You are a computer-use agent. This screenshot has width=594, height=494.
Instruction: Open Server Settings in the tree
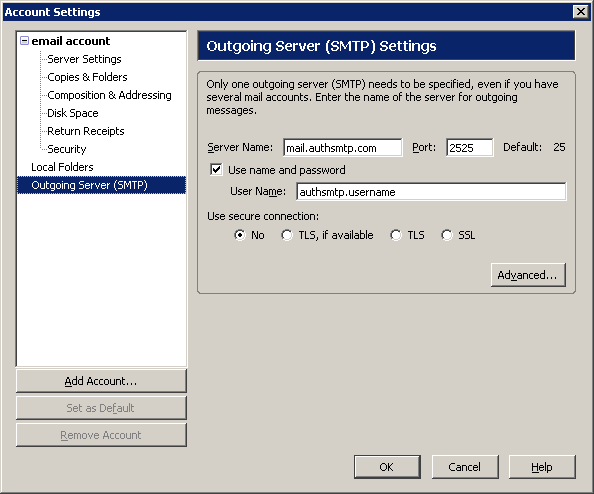coord(84,59)
